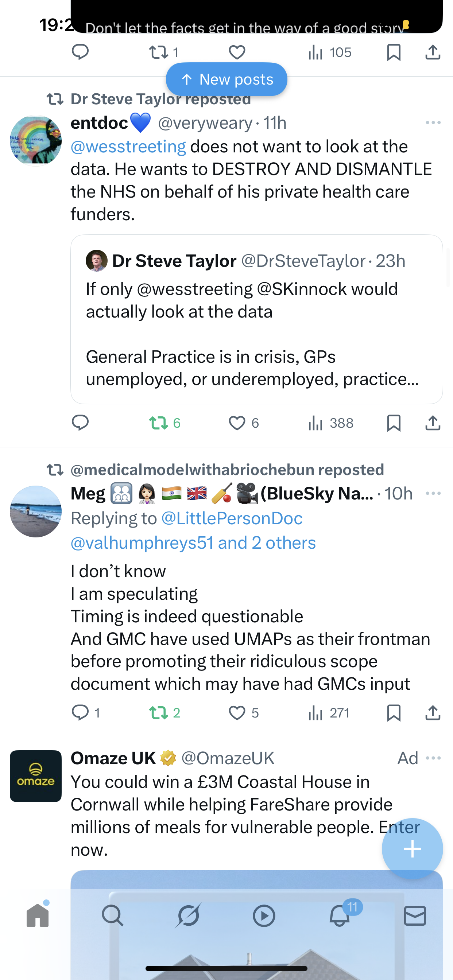Open more options for Meg's post
453x980 pixels.
click(x=433, y=493)
